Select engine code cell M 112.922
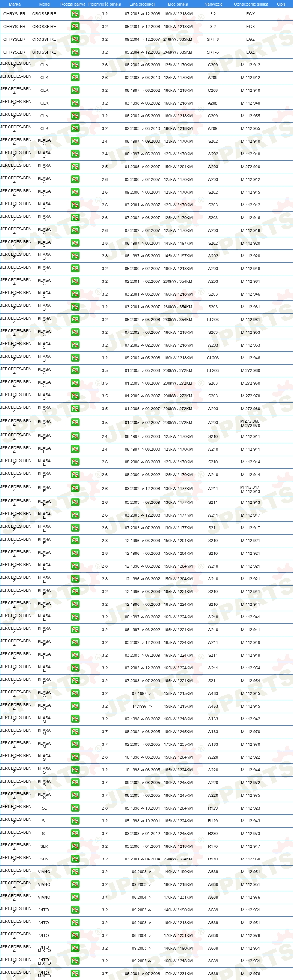293x980 pixels. 250,757
